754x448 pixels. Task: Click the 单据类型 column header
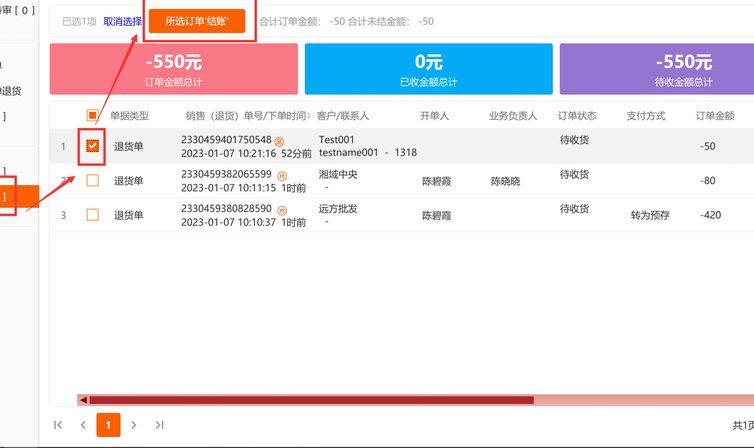pyautogui.click(x=129, y=116)
